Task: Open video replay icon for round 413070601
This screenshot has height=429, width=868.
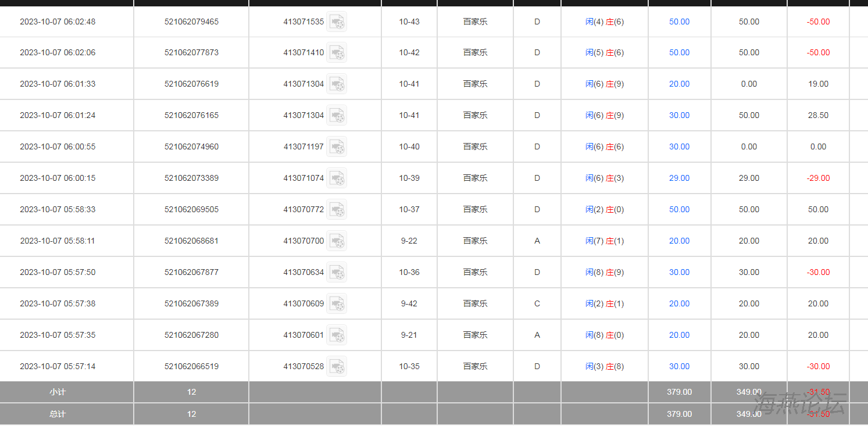Action: [337, 335]
